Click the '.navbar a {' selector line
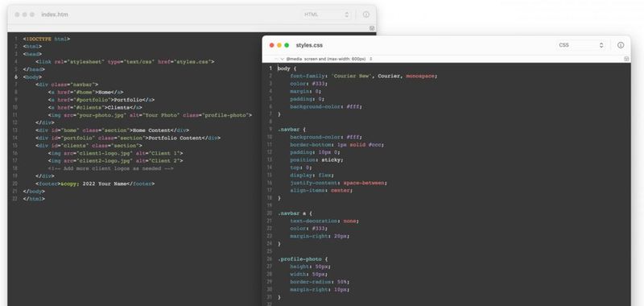 [295, 213]
